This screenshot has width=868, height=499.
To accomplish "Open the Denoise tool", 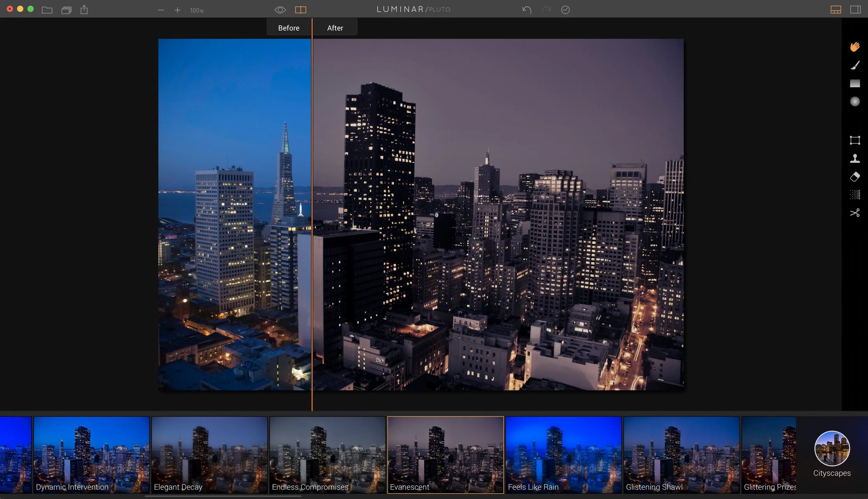I will [x=854, y=195].
